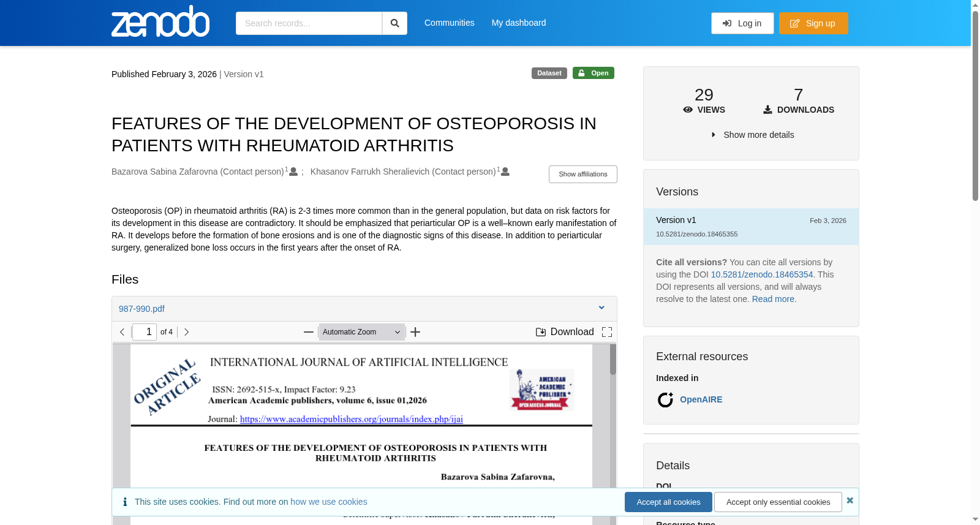980x525 pixels.
Task: Zoom in the PDF preview
Action: pos(415,332)
